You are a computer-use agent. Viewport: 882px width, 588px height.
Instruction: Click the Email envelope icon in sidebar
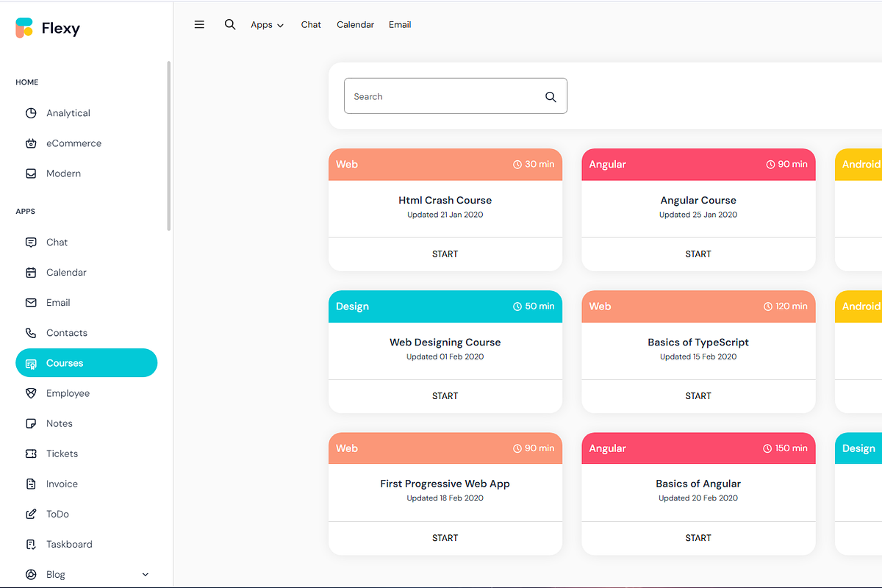[31, 302]
